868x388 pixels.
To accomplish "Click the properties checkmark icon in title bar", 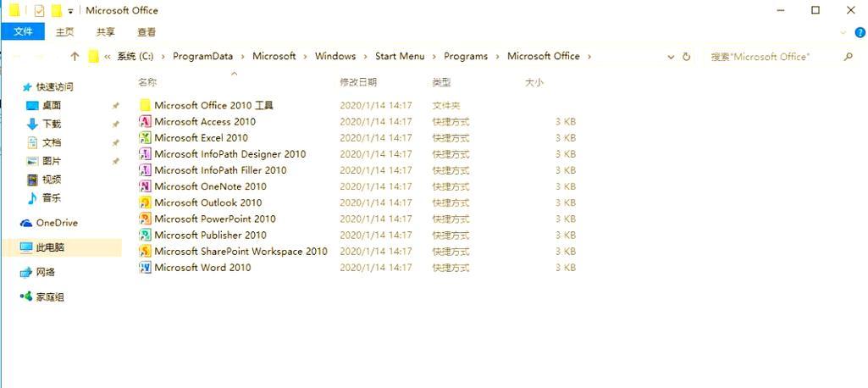I will pos(39,10).
